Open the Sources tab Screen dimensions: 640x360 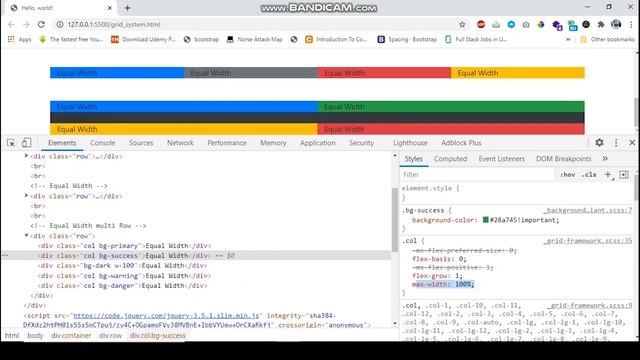tap(141, 143)
